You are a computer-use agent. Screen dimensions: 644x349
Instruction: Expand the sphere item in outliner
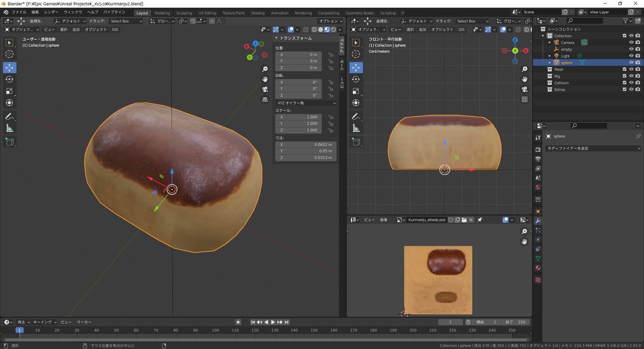tap(550, 63)
